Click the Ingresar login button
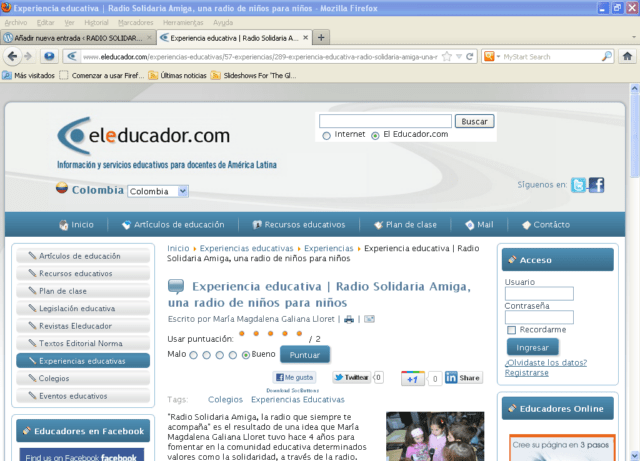 (x=532, y=347)
